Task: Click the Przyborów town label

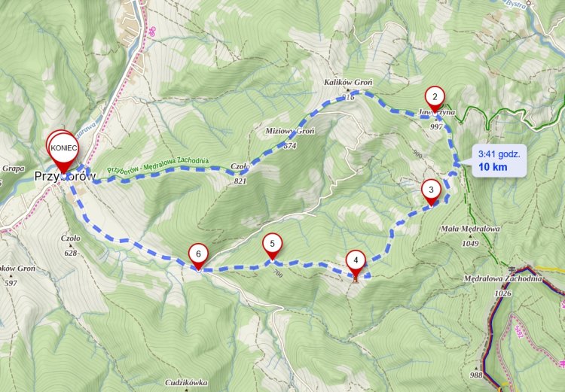Action: 65,176
